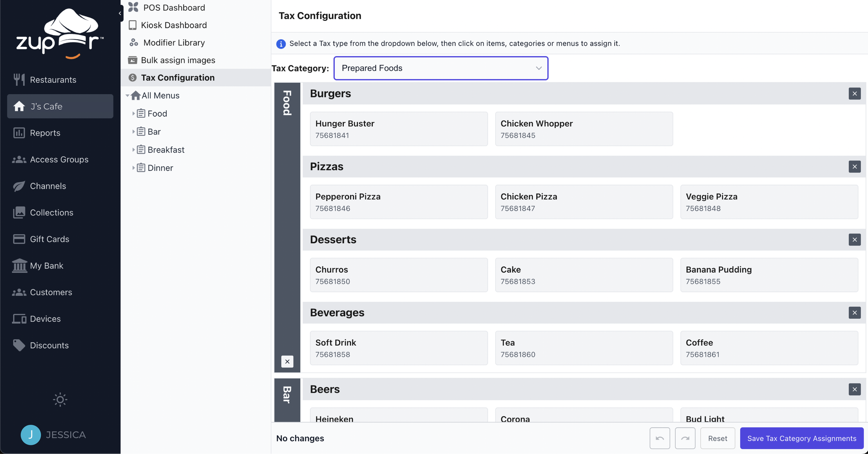Click the My Bank icon
The height and width of the screenshot is (454, 868).
point(19,266)
